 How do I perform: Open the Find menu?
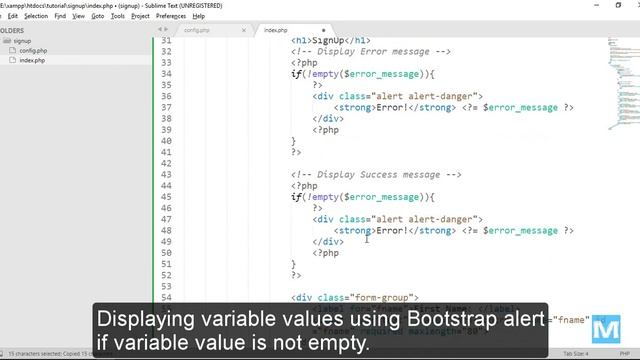tap(60, 16)
